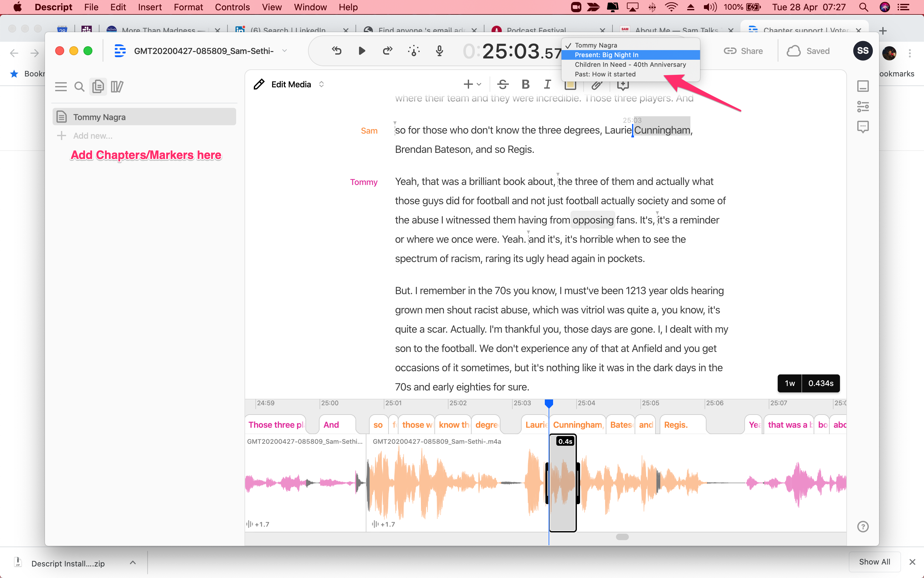Click the word opposing in transcript
This screenshot has height=578, width=924.
tap(593, 220)
